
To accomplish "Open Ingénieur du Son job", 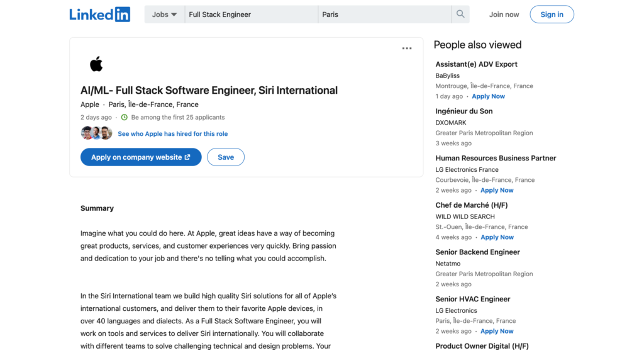I will pyautogui.click(x=464, y=111).
